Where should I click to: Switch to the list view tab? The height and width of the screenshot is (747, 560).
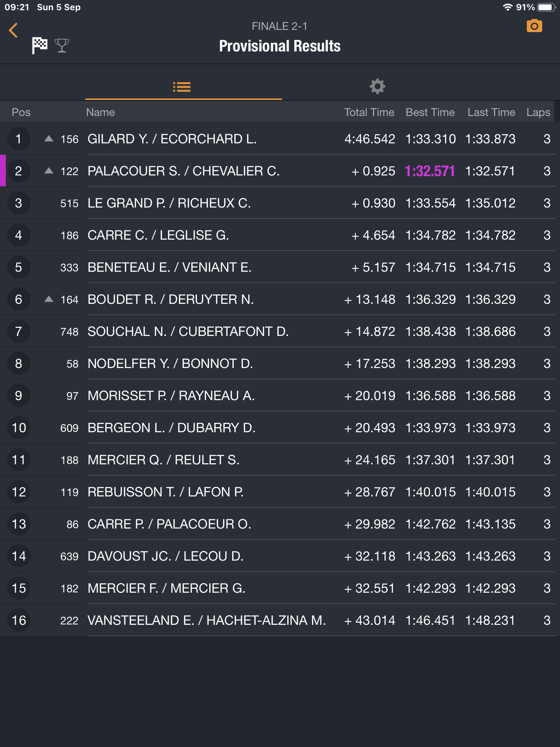tap(182, 87)
